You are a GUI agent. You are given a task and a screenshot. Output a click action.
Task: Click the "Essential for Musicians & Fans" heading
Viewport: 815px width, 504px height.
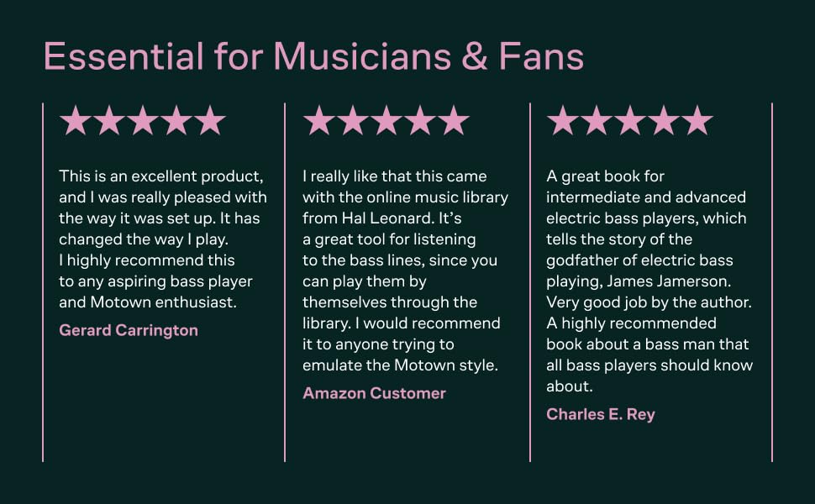(313, 57)
